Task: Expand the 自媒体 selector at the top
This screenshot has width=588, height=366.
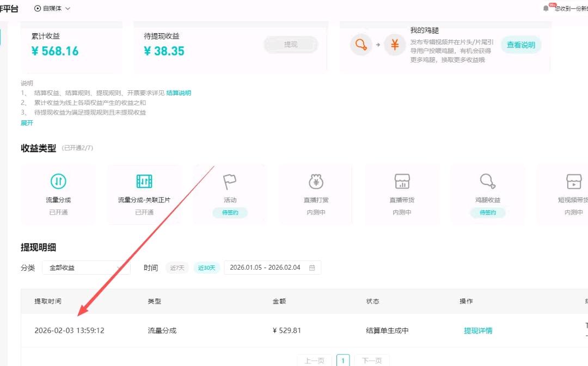Action: (x=50, y=8)
